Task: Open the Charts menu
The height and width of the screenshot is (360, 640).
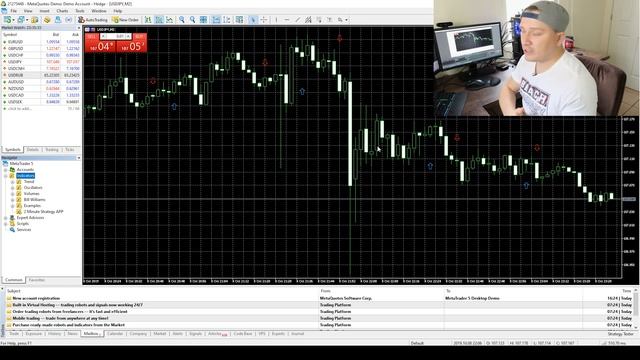Action: [62, 11]
